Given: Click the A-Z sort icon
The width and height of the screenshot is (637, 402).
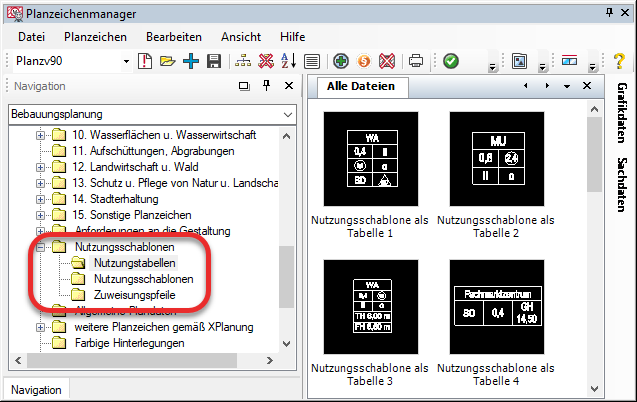Looking at the screenshot, I should tap(288, 62).
